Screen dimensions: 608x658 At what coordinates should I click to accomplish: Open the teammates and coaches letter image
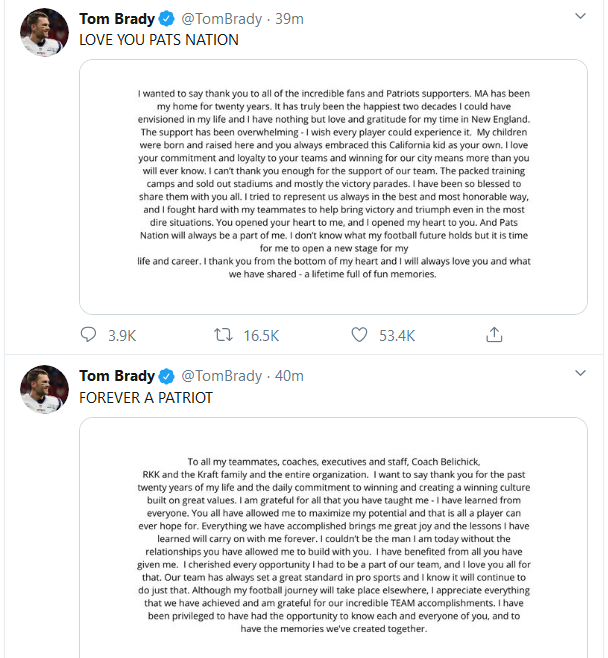click(x=332, y=538)
